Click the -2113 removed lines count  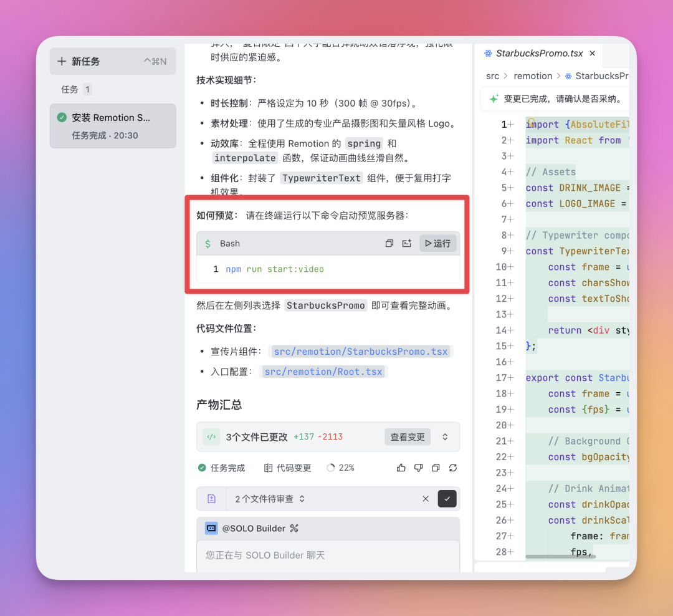(330, 437)
